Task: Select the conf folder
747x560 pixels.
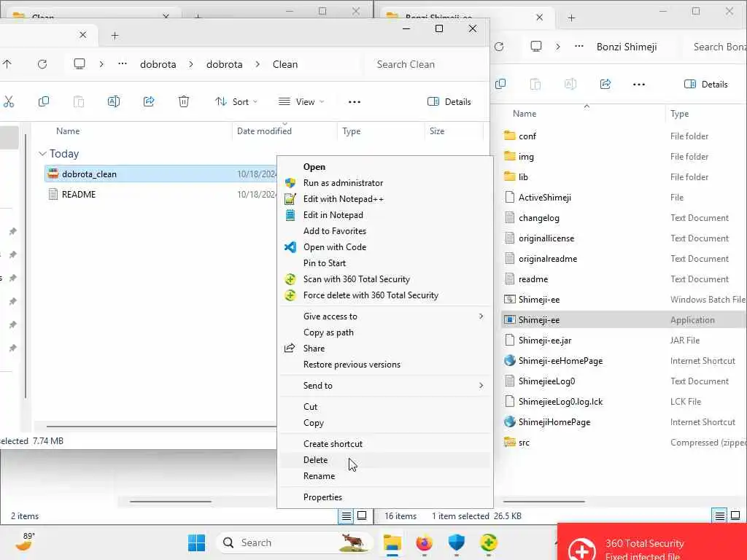Action: (x=527, y=136)
